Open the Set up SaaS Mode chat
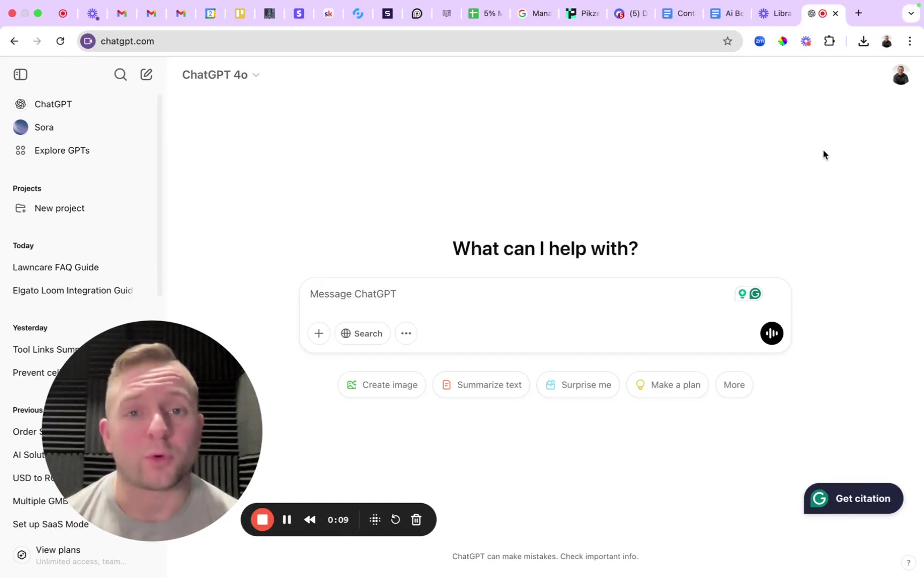 tap(51, 524)
